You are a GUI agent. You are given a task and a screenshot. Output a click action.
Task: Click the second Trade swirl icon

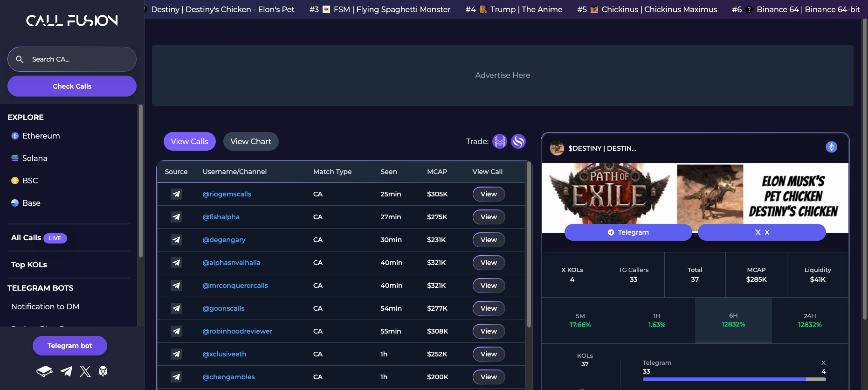[x=518, y=141]
